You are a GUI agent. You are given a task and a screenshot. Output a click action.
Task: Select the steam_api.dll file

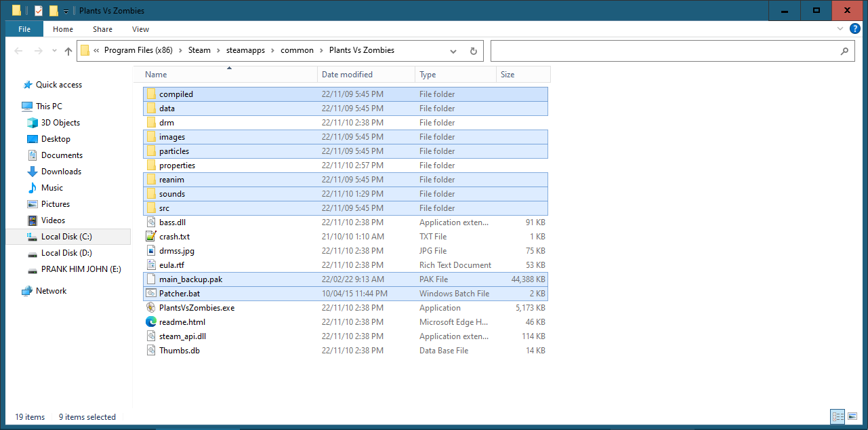point(346,336)
